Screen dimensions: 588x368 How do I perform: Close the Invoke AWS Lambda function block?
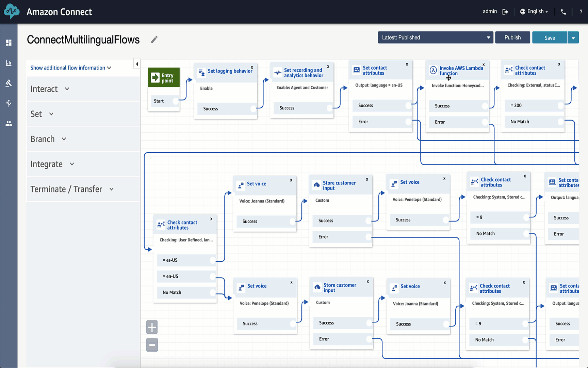484,64
